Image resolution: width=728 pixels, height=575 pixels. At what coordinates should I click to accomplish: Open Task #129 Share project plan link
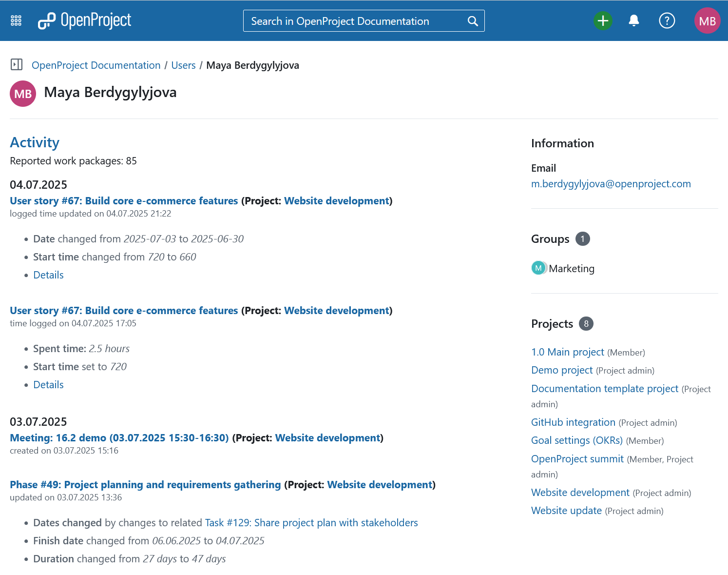pos(311,522)
